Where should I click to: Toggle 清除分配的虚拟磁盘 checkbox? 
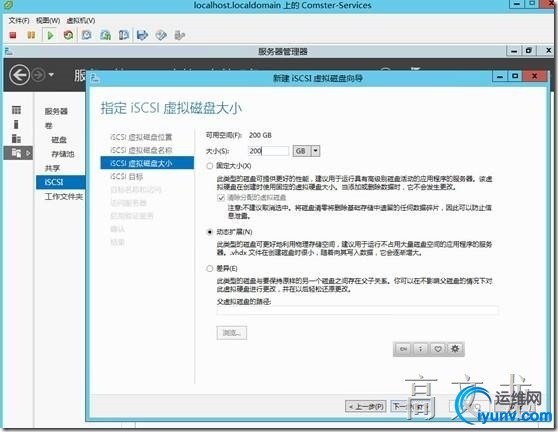(x=221, y=197)
